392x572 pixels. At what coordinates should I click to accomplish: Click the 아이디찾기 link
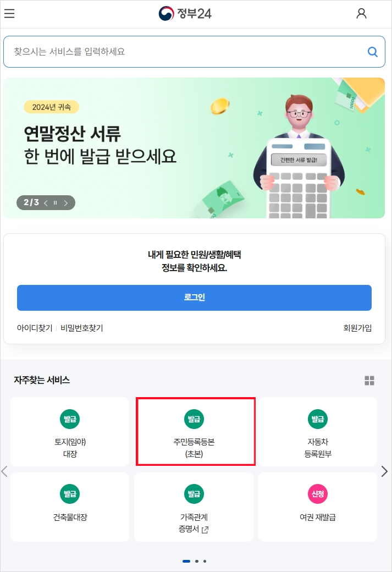coord(35,328)
